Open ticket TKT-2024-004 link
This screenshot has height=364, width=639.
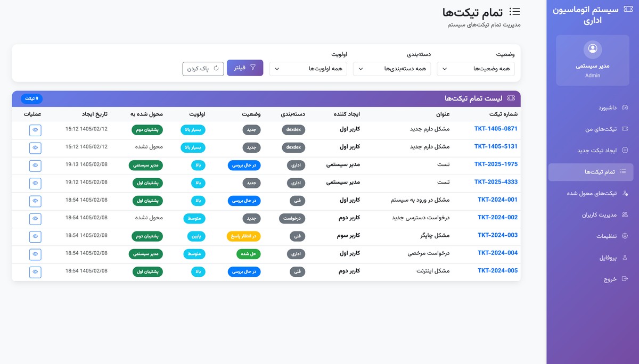coord(498,253)
